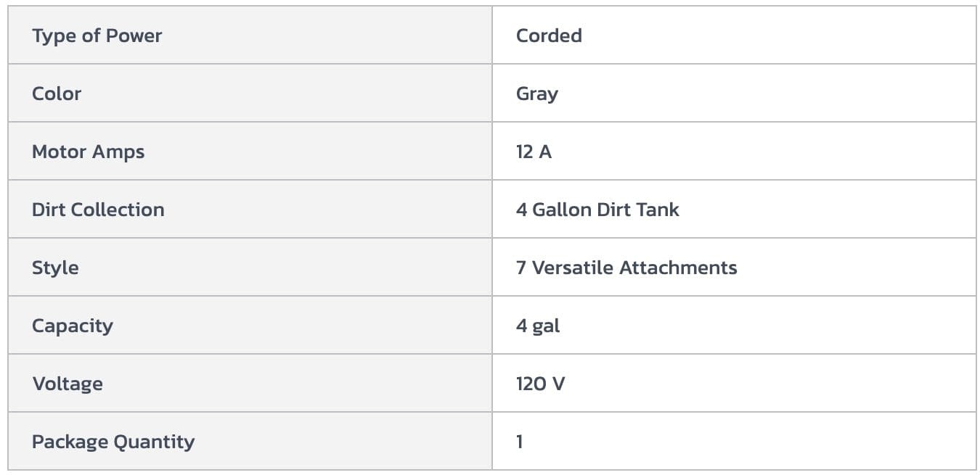
Task: Select the 'Corded' value text
Action: pyautogui.click(x=548, y=36)
